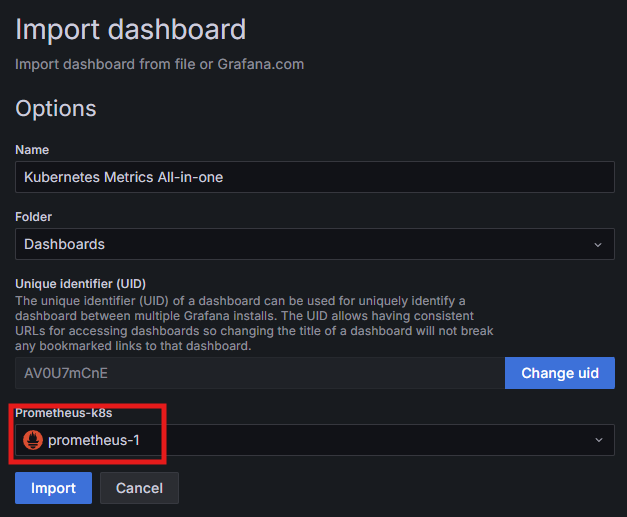
Task: Expand the Folder dropdown chevron arrow
Action: click(x=598, y=244)
